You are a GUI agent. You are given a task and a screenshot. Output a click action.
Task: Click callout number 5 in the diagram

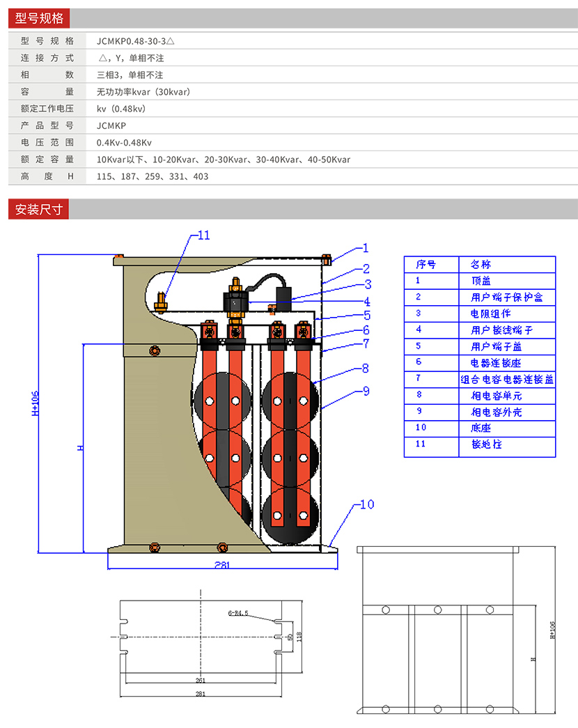(x=366, y=315)
